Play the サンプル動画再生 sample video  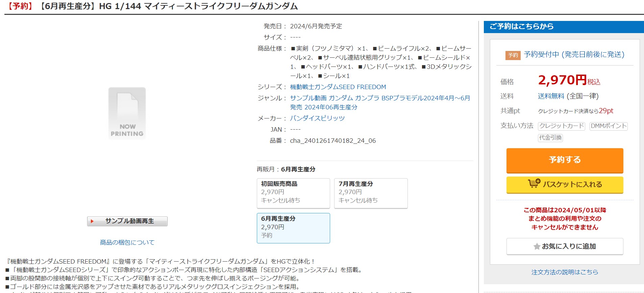127,221
